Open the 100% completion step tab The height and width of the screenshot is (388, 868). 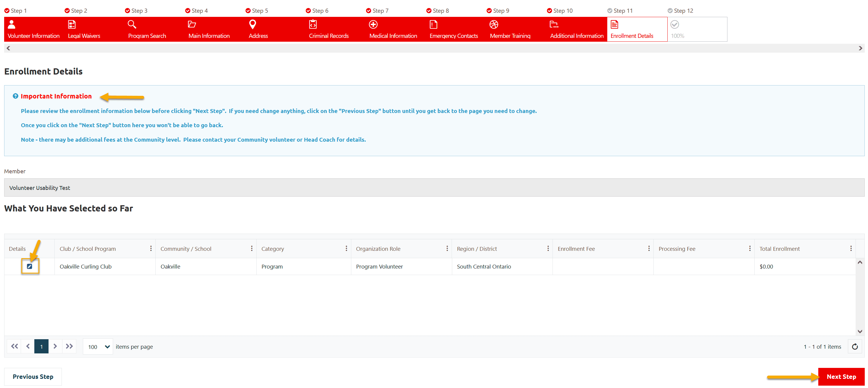click(x=697, y=29)
